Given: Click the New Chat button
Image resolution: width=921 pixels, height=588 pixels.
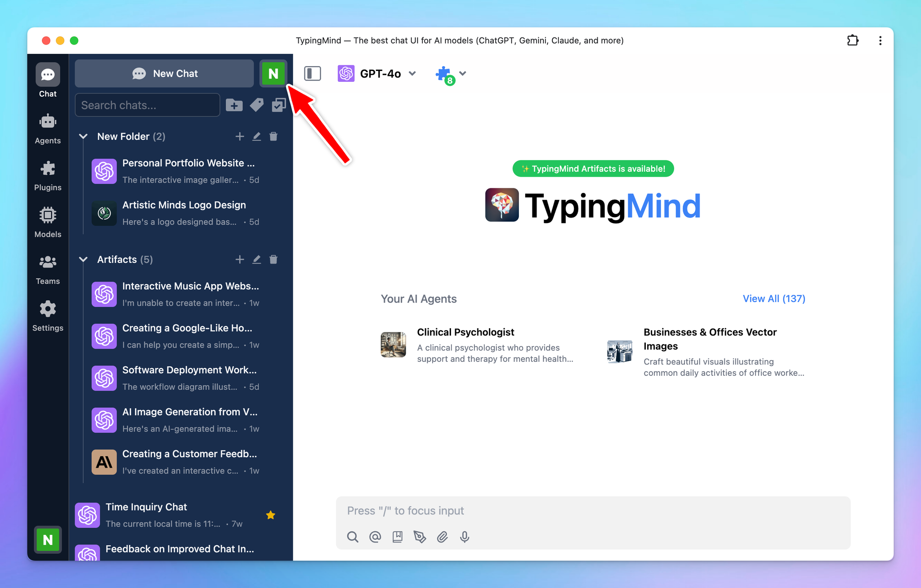Looking at the screenshot, I should (x=165, y=73).
